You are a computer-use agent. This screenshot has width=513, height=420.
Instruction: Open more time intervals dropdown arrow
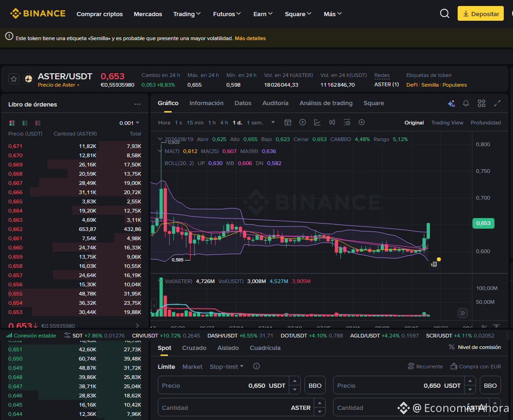[273, 122]
